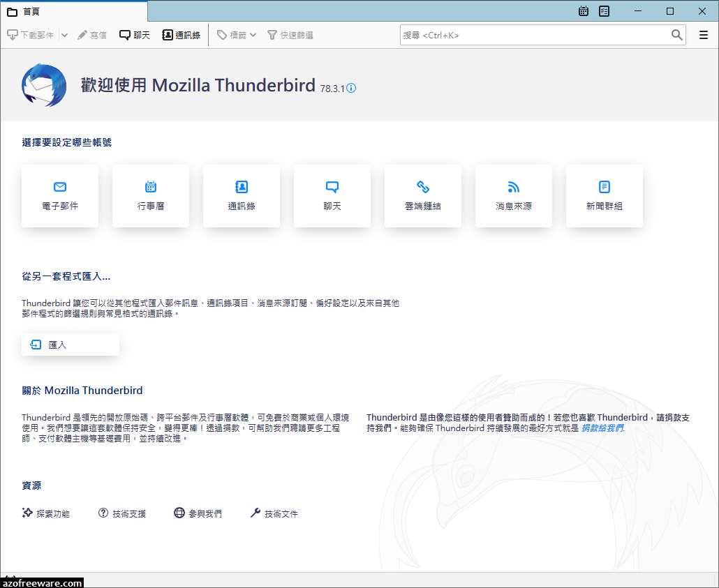This screenshot has height=588, width=719.
Task: Select the 首頁 home tab
Action: click(x=73, y=11)
